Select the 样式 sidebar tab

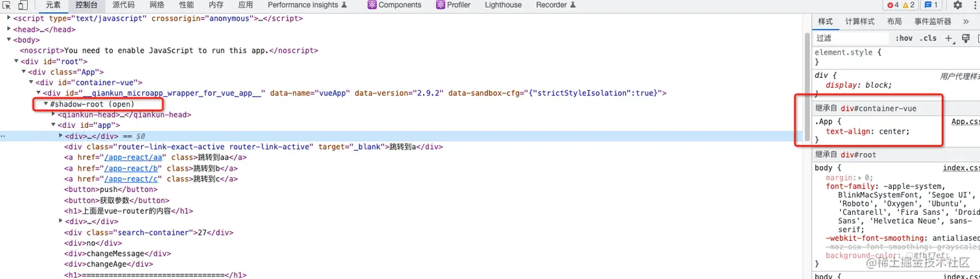point(825,21)
